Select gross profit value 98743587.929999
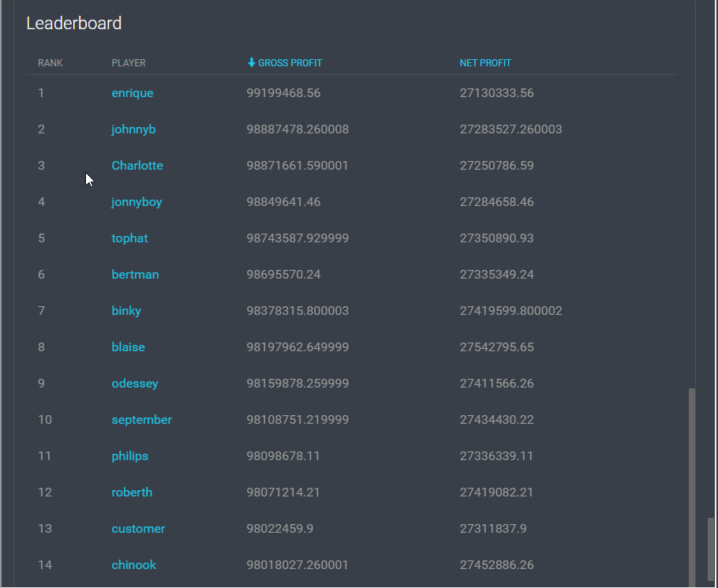The height and width of the screenshot is (588, 718). 297,238
